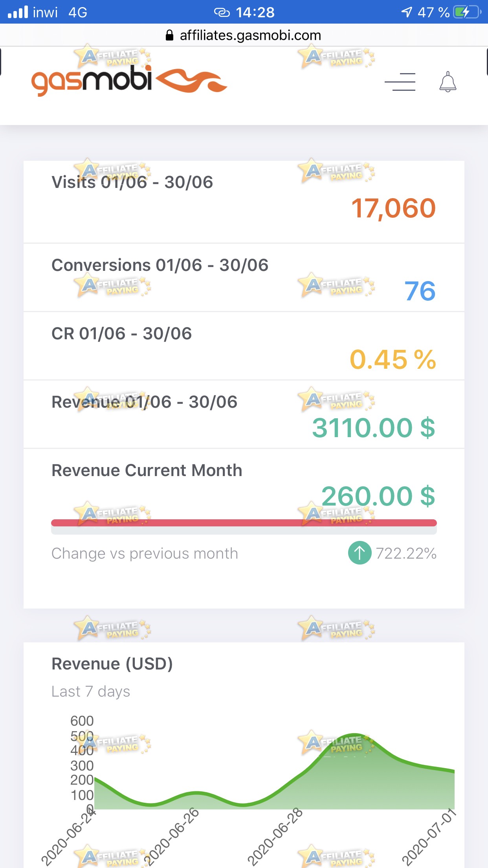Tap the 260.00 $ current month revenue
This screenshot has width=488, height=868.
pos(378,496)
